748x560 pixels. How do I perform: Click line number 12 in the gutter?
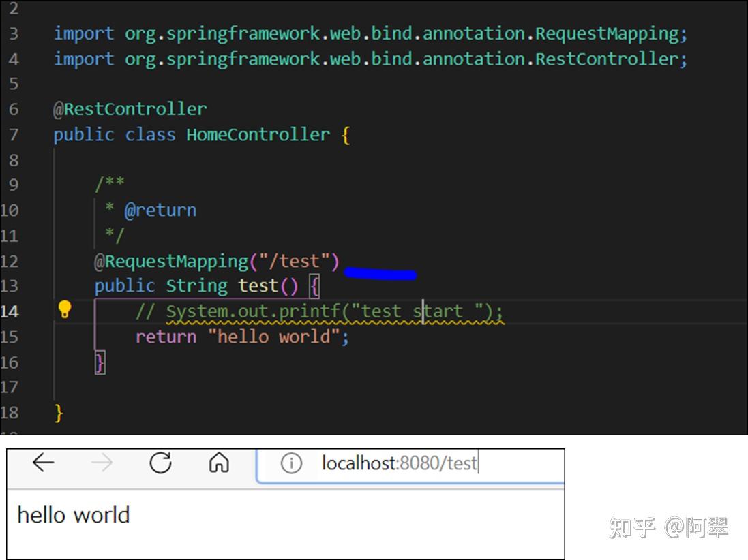(10, 261)
